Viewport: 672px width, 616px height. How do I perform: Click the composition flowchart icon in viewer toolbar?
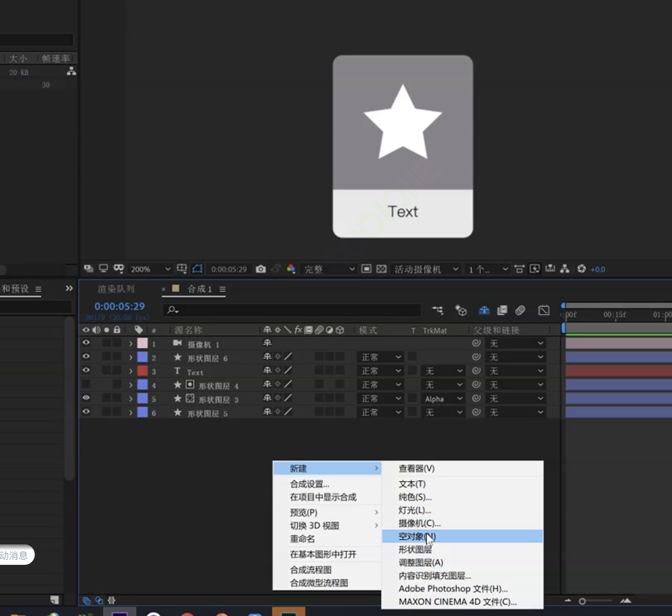point(565,269)
